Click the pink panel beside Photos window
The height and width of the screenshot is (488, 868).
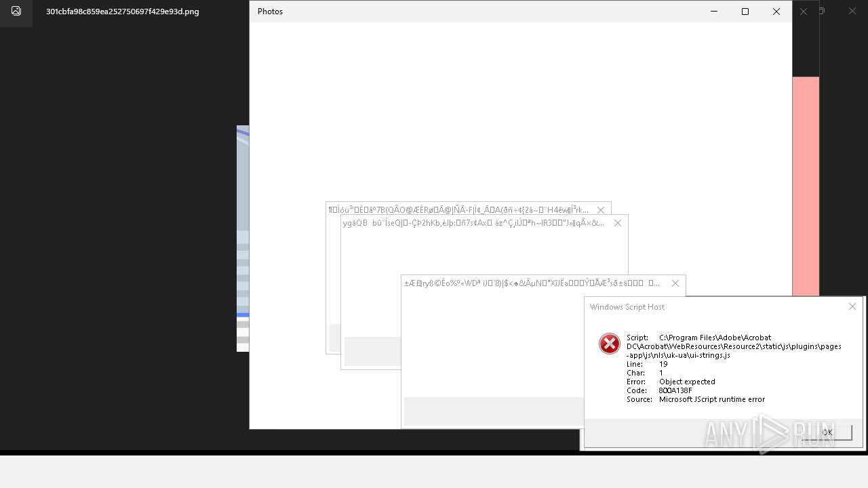tap(806, 186)
